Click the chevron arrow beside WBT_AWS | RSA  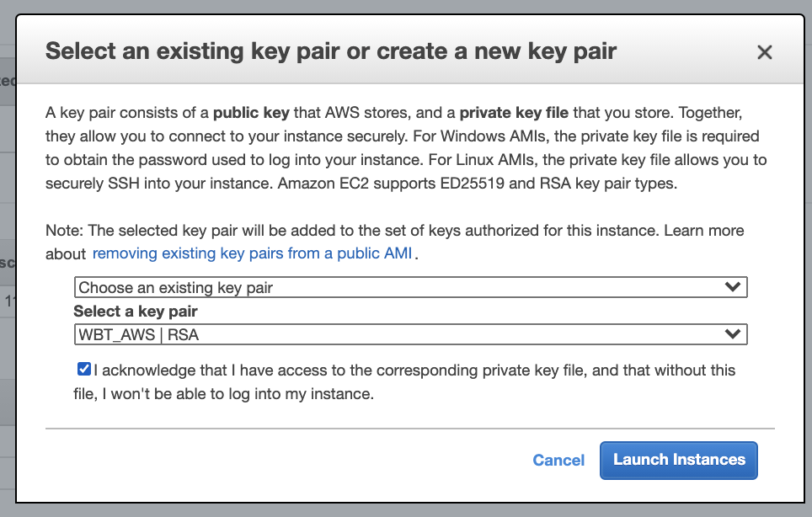pyautogui.click(x=733, y=335)
